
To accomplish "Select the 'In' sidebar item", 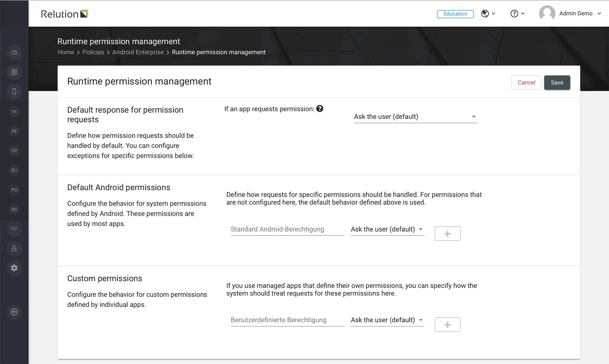I will pos(14,111).
